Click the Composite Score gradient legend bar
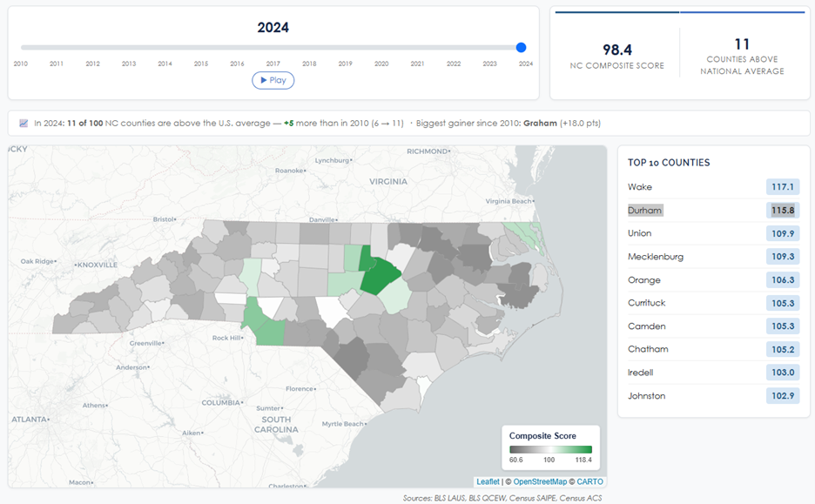Image resolution: width=815 pixels, height=504 pixels. point(550,449)
